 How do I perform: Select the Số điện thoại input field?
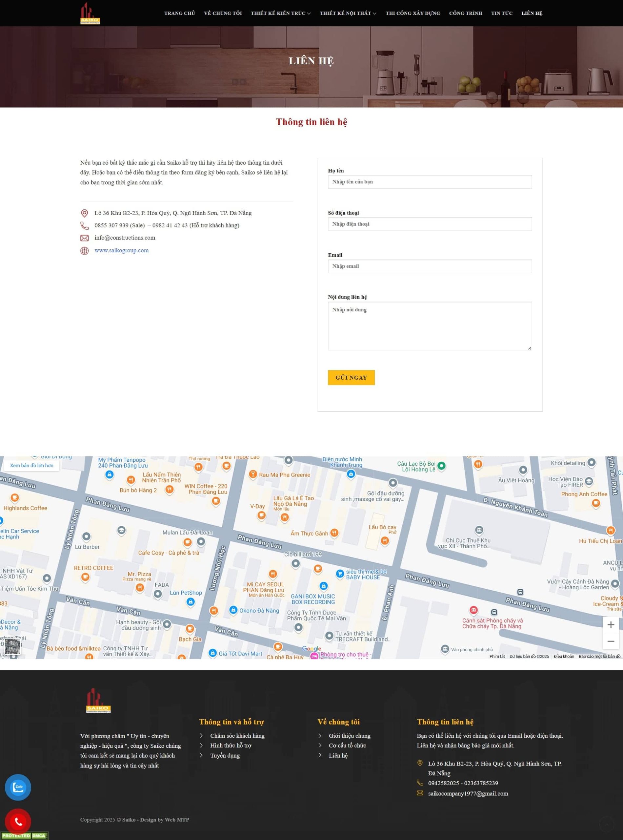click(x=430, y=224)
